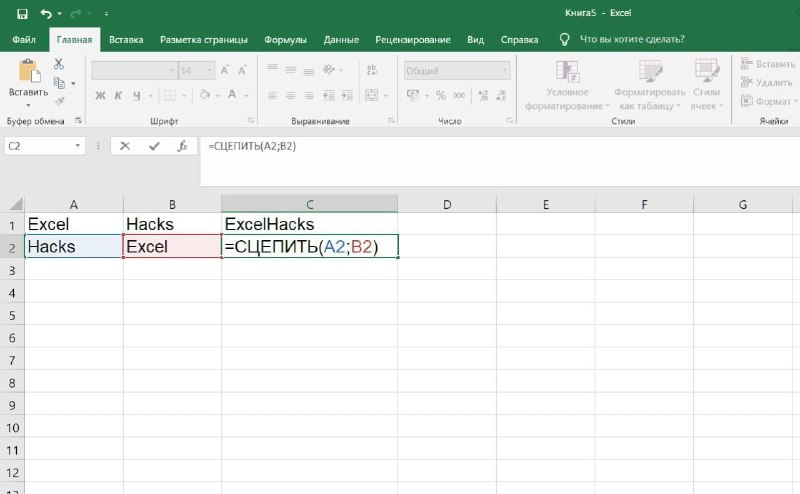Click the Merge and Center icon

(x=371, y=95)
